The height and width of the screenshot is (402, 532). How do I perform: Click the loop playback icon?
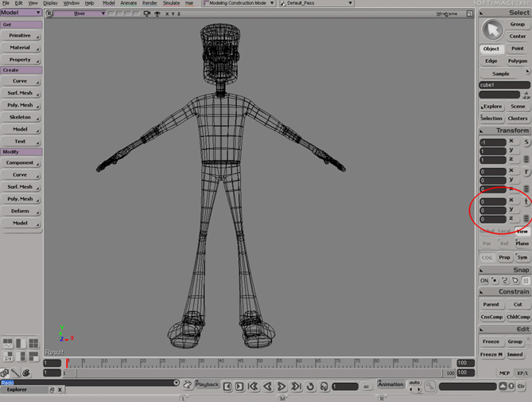309,386
